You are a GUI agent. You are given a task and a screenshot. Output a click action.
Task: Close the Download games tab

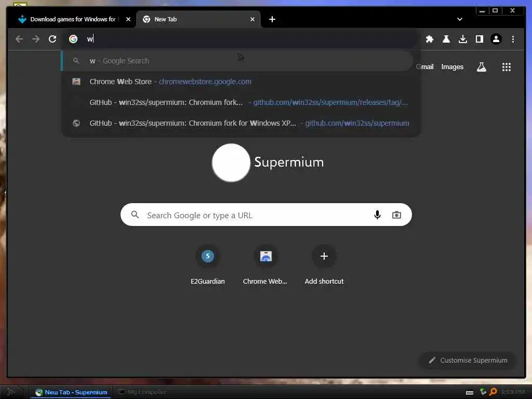[x=128, y=19]
